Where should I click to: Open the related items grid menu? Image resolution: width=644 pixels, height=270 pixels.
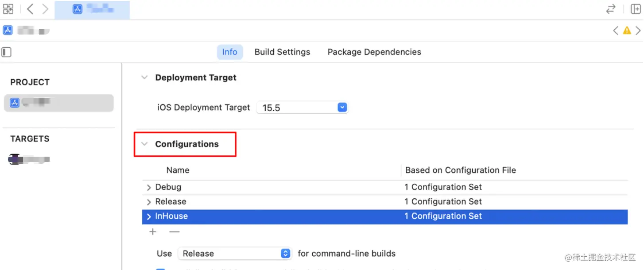(x=8, y=9)
